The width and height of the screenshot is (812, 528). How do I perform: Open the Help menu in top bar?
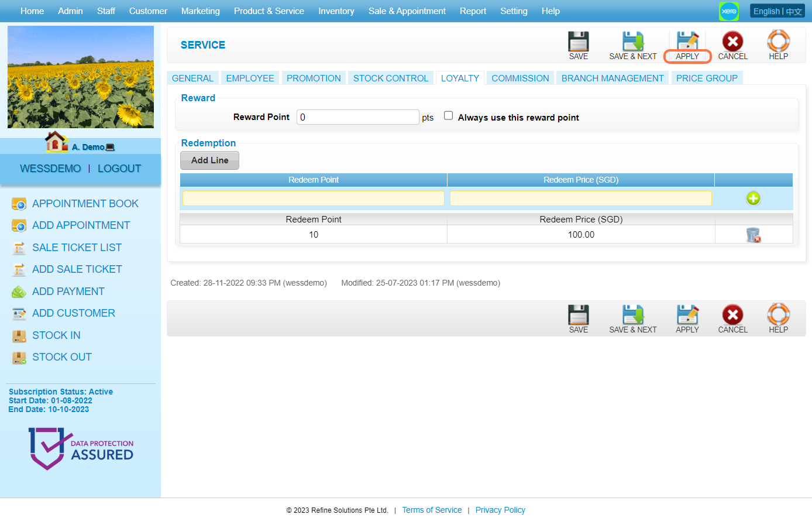(x=550, y=11)
